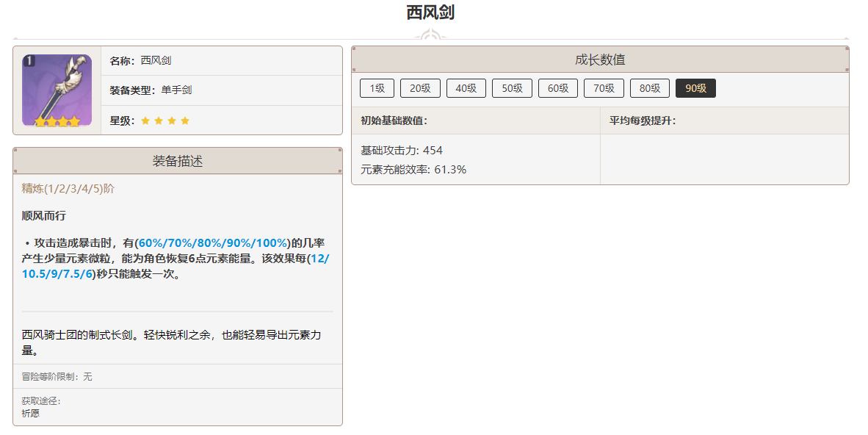868x435 pixels.
Task: Click the 装备描述 section header
Action: point(178,161)
